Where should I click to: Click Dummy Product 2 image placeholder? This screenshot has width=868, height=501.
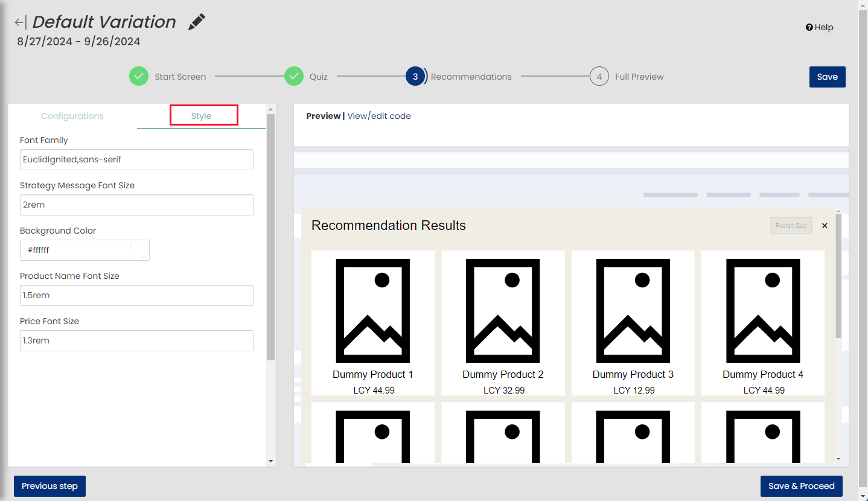pos(503,311)
